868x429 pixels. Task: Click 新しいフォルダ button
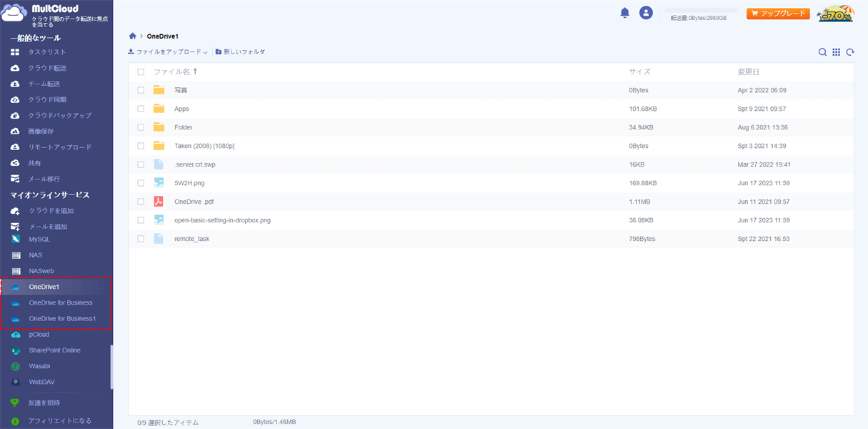pos(240,52)
